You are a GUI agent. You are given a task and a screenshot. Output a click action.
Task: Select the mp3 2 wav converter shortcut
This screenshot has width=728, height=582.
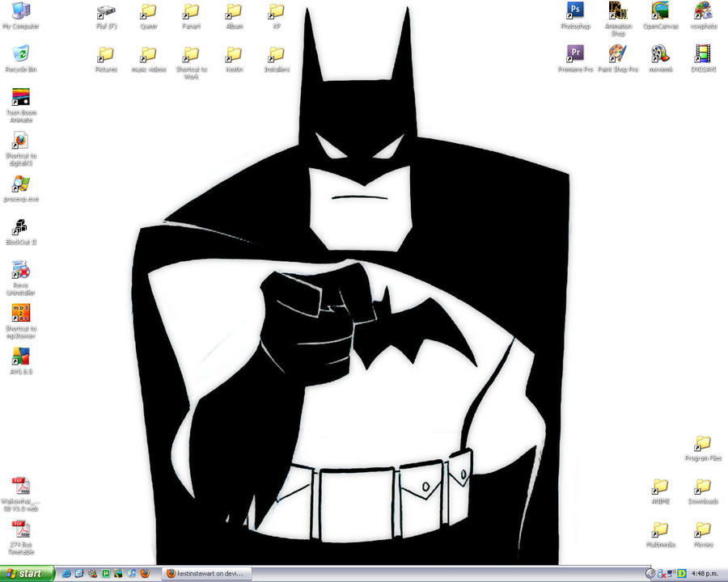tap(21, 321)
